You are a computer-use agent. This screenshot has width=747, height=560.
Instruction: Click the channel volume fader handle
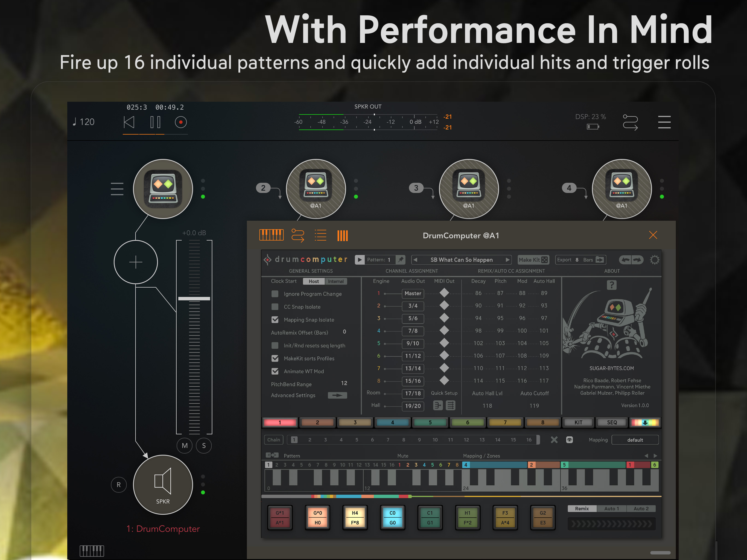click(x=194, y=299)
